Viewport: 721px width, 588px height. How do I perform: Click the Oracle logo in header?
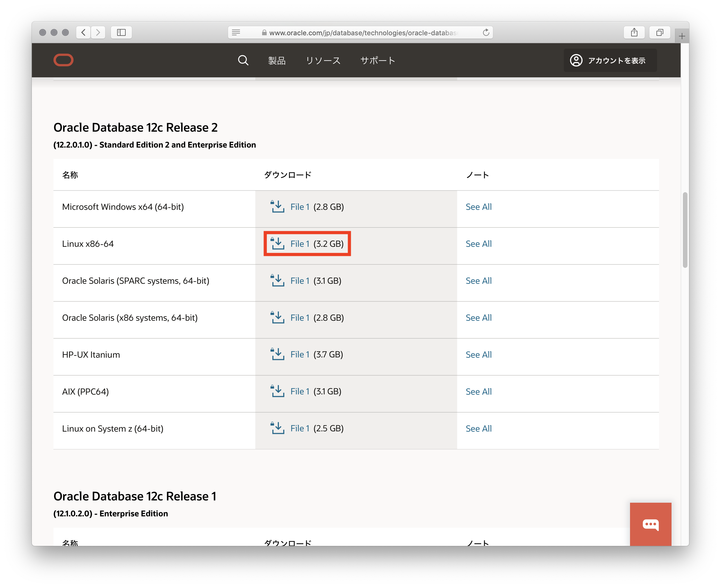63,60
